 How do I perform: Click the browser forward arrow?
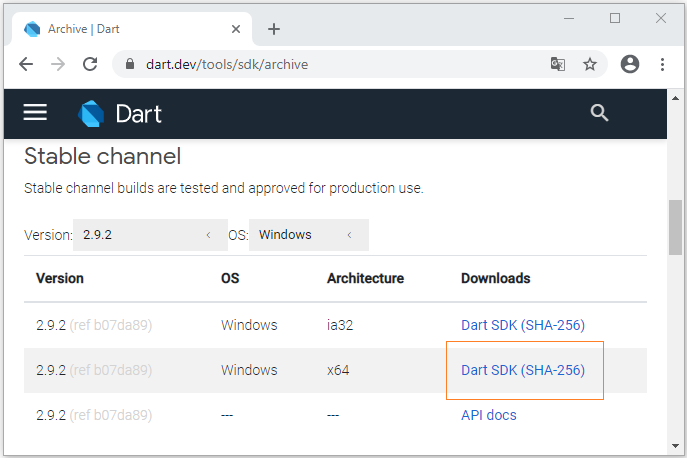58,64
